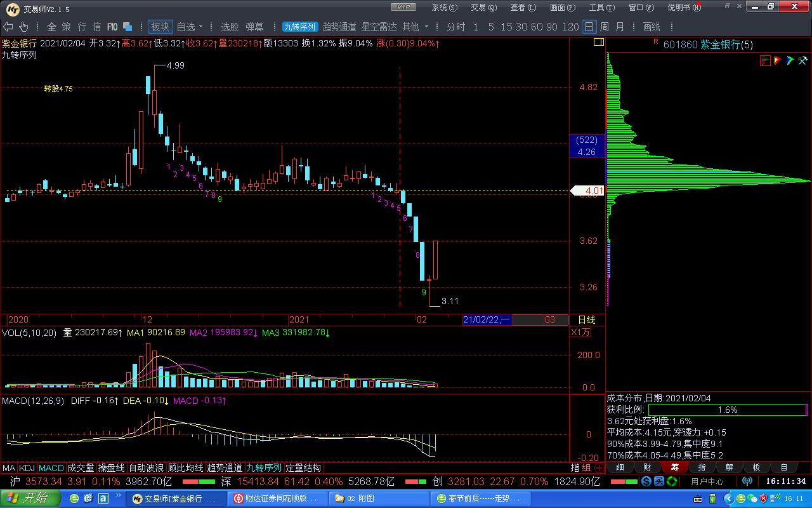Open the 弹幕 feature
The height and width of the screenshot is (508, 812).
pos(254,27)
